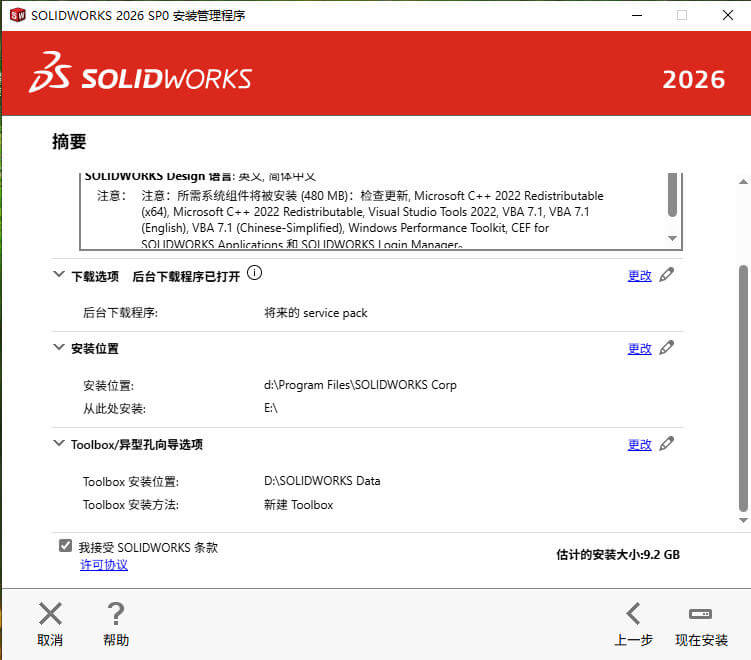Go back with the 上一步 arrow

click(x=633, y=614)
